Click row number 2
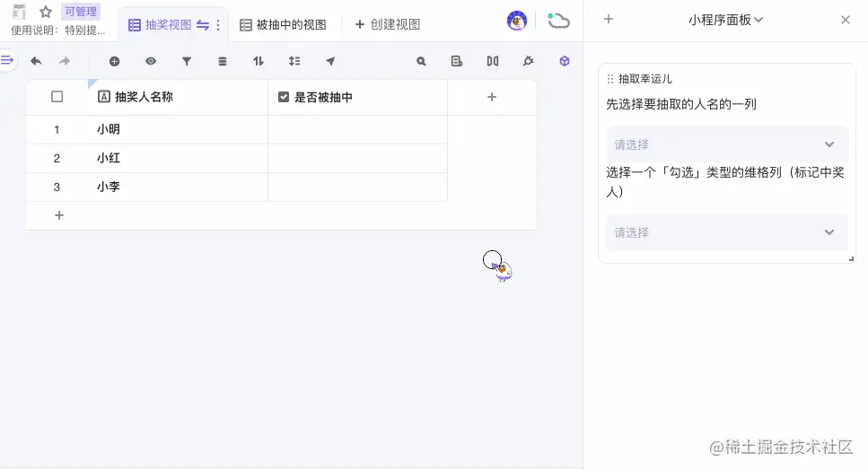Screen dimensions: 868x470 pos(57,159)
